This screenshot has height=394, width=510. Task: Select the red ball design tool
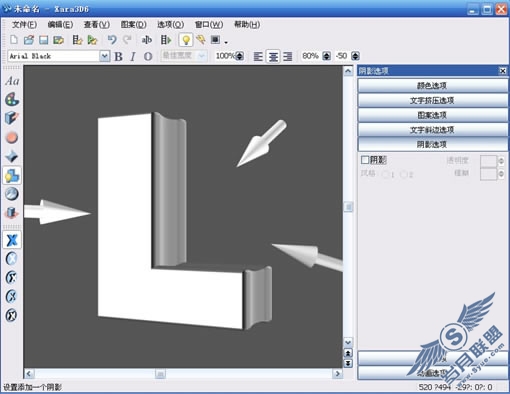pos(12,137)
